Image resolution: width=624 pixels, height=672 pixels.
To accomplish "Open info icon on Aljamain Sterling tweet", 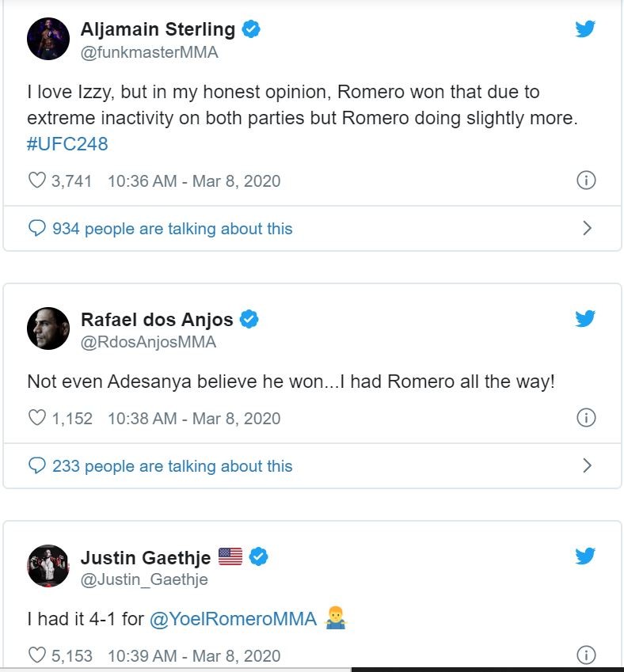I will [x=586, y=180].
